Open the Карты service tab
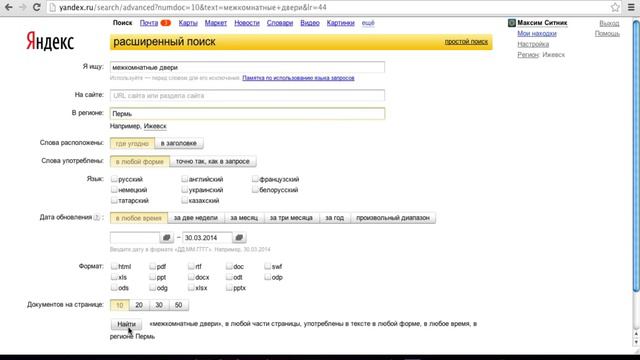 (188, 23)
